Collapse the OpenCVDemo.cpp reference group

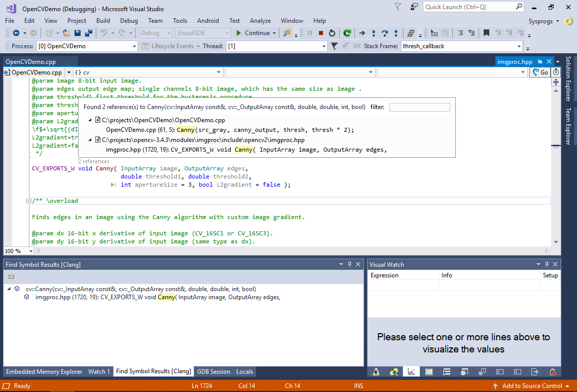[90, 120]
